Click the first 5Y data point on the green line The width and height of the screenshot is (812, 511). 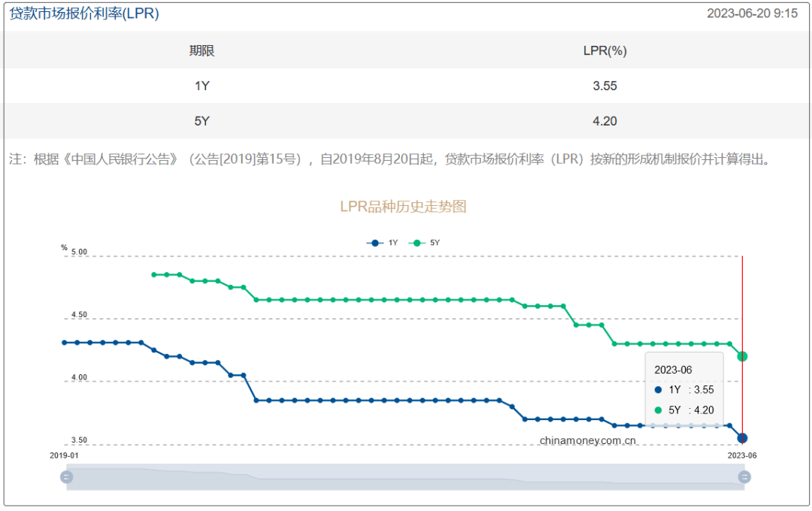click(x=154, y=275)
